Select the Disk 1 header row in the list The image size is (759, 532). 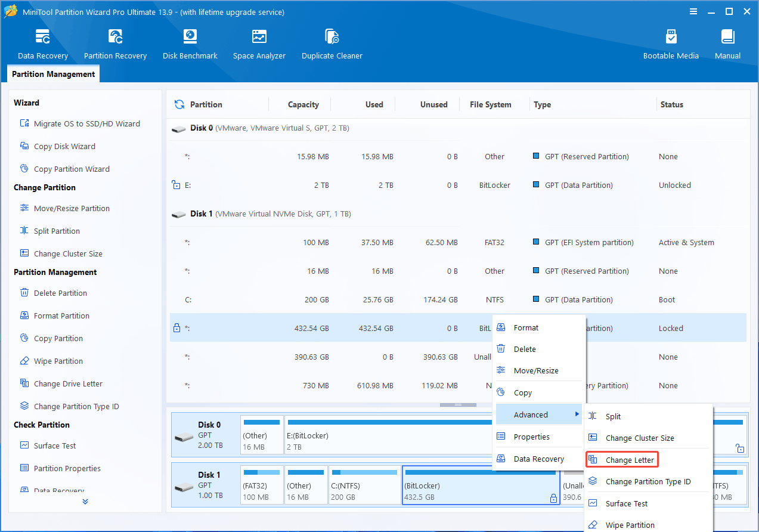[458, 214]
